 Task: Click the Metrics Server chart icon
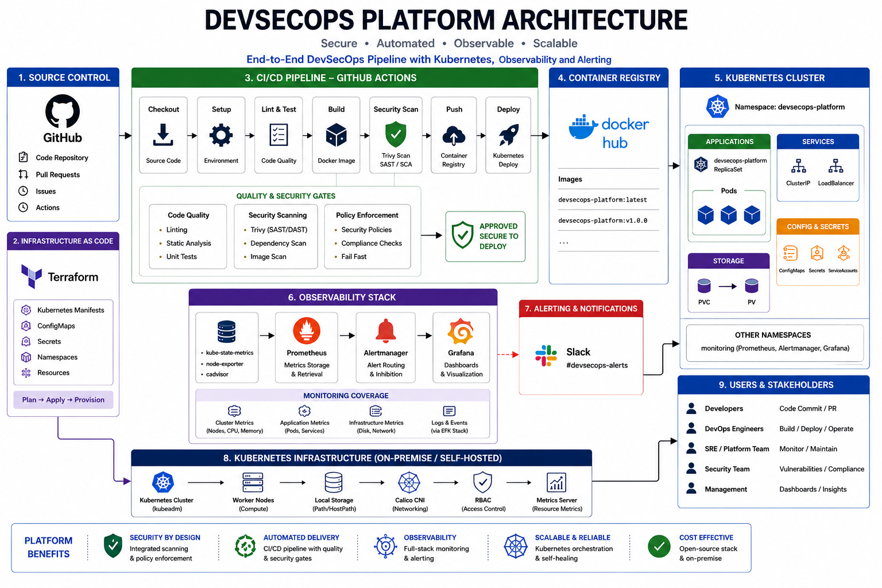pyautogui.click(x=556, y=482)
